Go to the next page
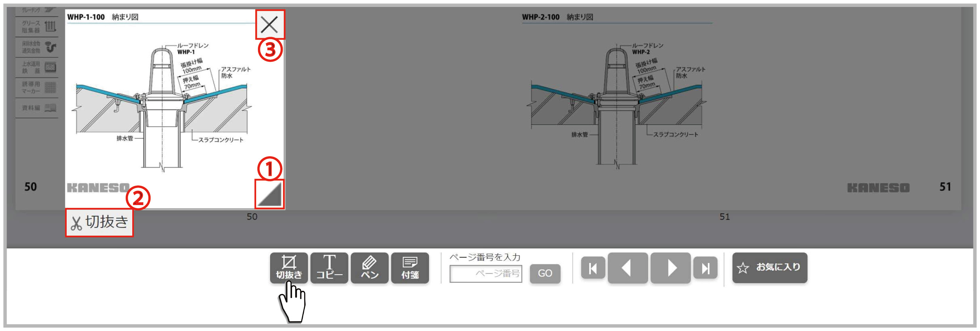 click(x=670, y=268)
